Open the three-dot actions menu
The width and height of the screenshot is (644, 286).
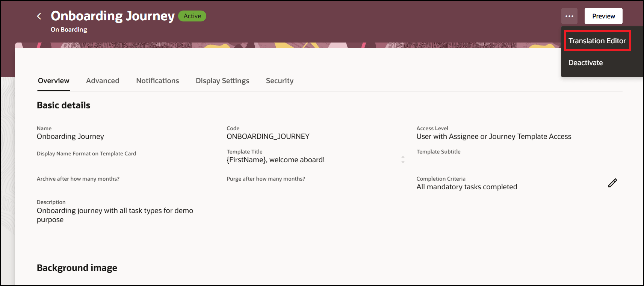pos(569,16)
